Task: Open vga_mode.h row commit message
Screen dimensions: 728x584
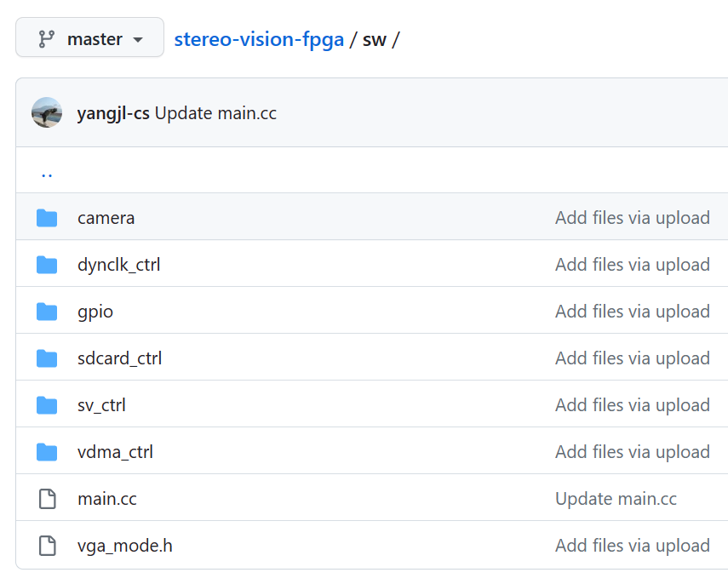Action: point(633,546)
